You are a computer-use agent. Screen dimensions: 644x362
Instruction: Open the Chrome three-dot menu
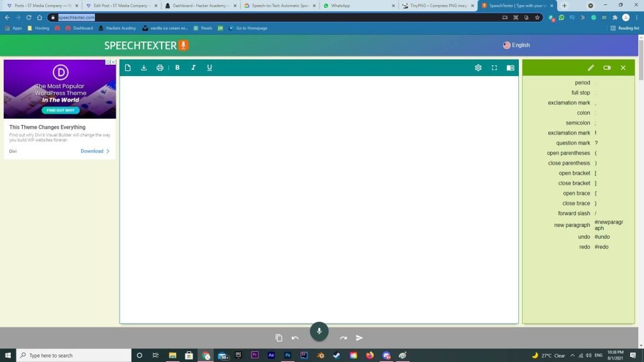coord(636,18)
